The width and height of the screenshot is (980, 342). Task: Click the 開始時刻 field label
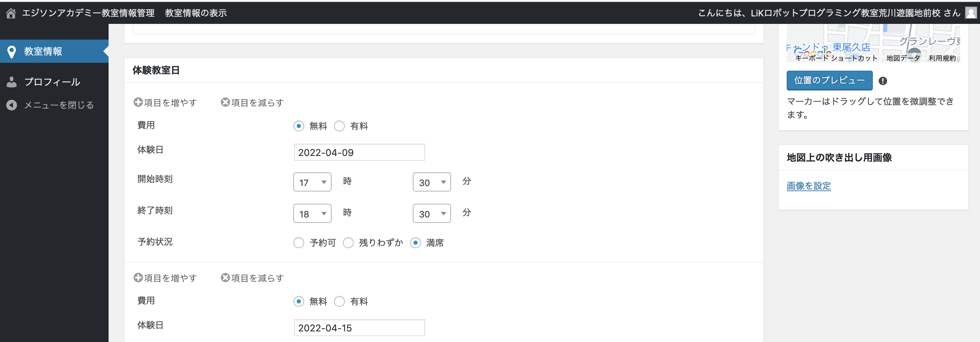tap(155, 179)
